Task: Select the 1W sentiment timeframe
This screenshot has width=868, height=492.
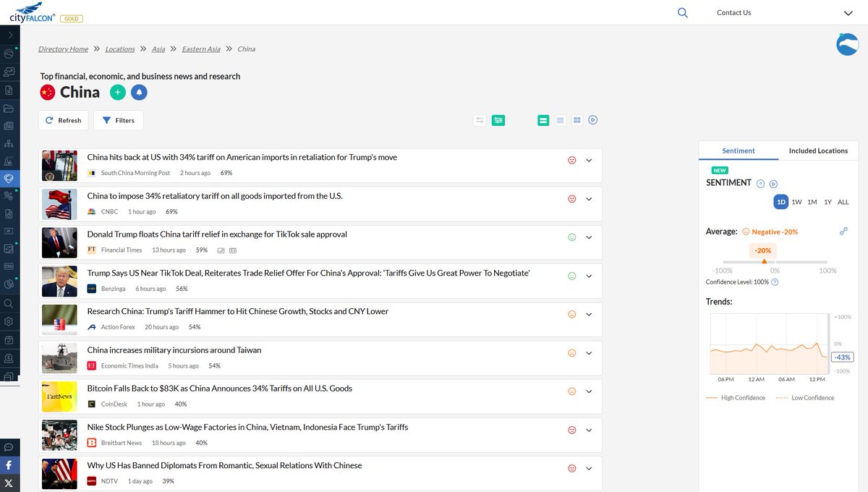Action: click(796, 202)
